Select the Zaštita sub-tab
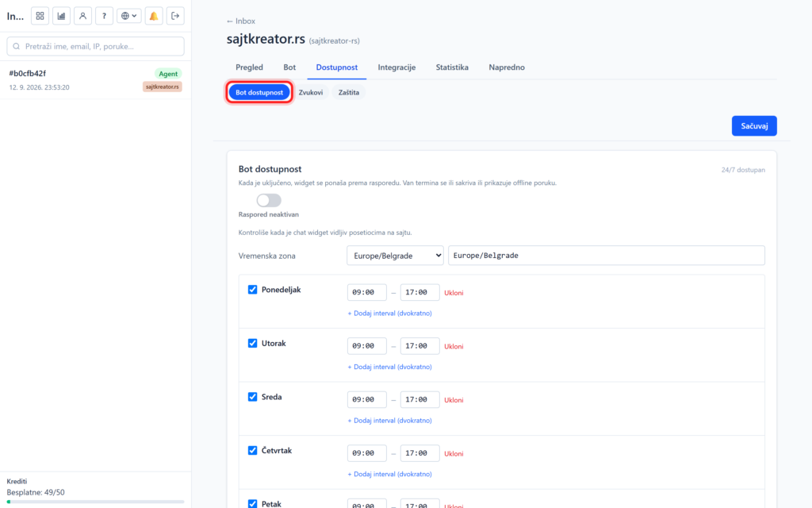The height and width of the screenshot is (508, 812). [x=349, y=92]
